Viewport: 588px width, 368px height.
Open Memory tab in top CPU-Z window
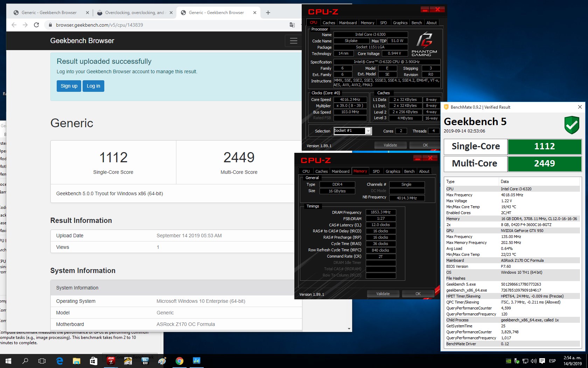pos(367,23)
